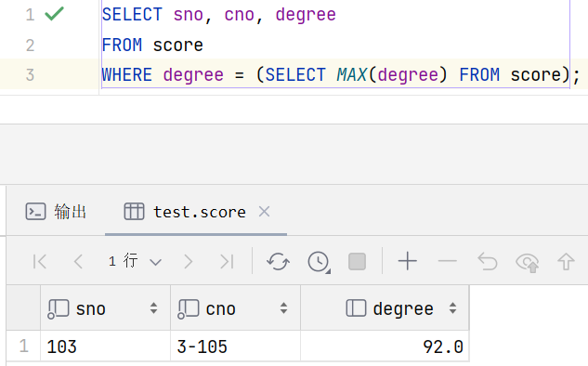The image size is (588, 366).
Task: Click the 输出 console icon
Action: (35, 212)
